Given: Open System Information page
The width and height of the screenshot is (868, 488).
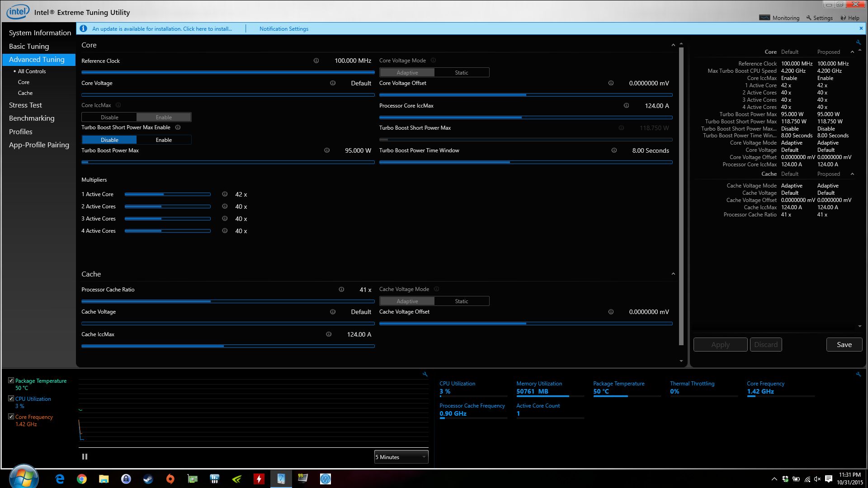Looking at the screenshot, I should pos(40,33).
